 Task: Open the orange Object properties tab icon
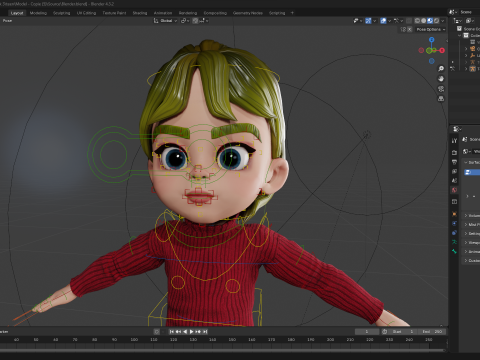(x=454, y=214)
